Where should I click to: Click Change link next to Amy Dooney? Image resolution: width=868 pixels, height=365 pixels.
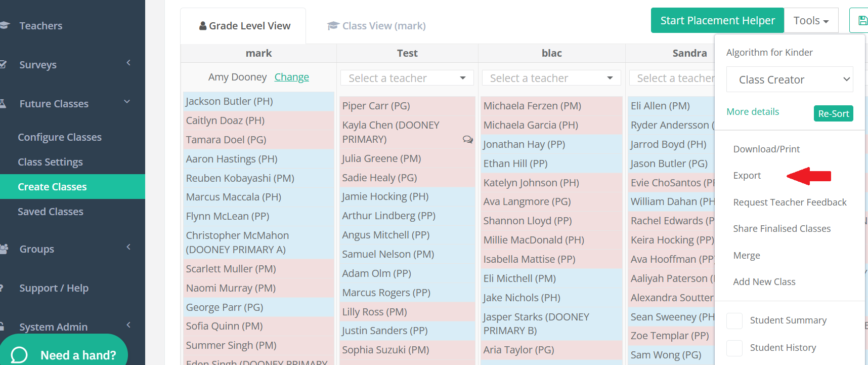(291, 77)
